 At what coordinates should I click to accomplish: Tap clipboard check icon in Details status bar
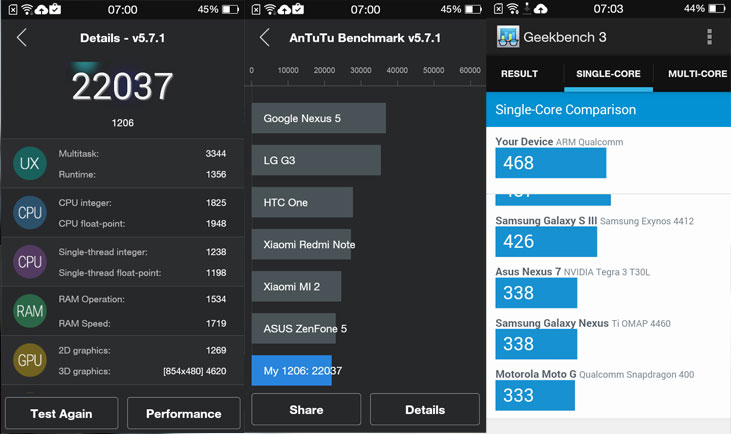(x=55, y=9)
